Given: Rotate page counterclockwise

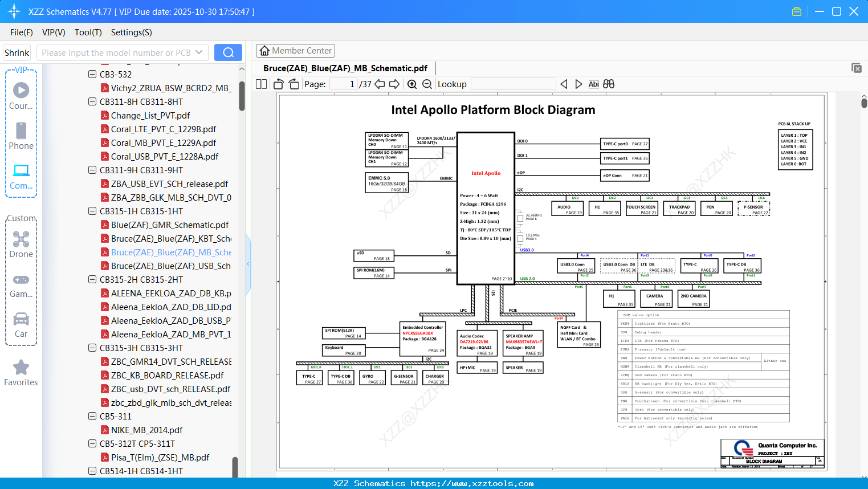Looking at the screenshot, I should coord(279,84).
